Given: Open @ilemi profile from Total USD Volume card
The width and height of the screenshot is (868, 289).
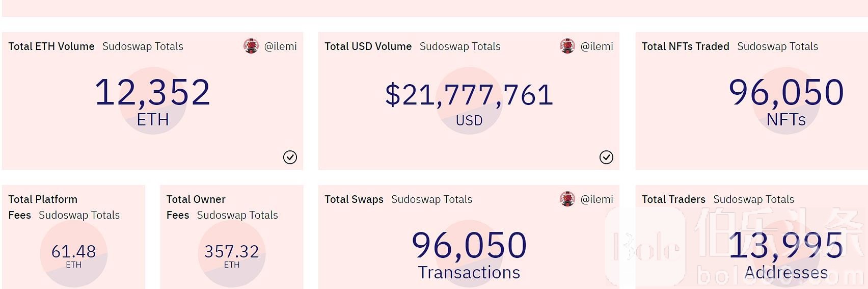Looking at the screenshot, I should tap(596, 46).
